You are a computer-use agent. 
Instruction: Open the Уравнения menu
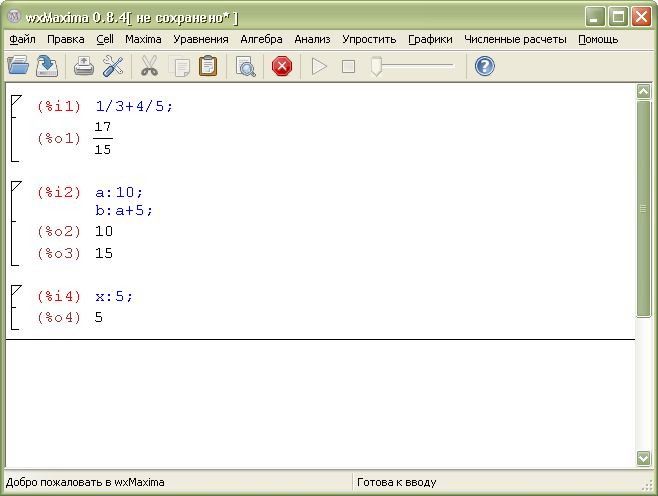(201, 39)
